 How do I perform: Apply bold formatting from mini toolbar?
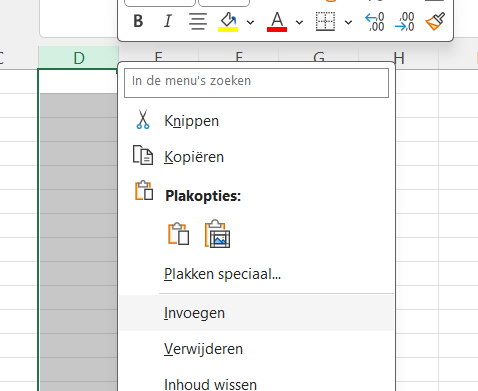click(x=138, y=22)
